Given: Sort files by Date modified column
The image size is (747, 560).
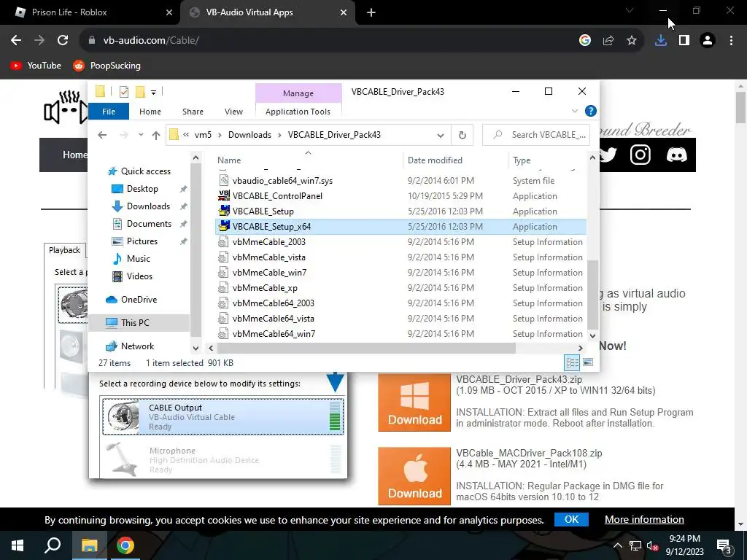Looking at the screenshot, I should pyautogui.click(x=455, y=160).
